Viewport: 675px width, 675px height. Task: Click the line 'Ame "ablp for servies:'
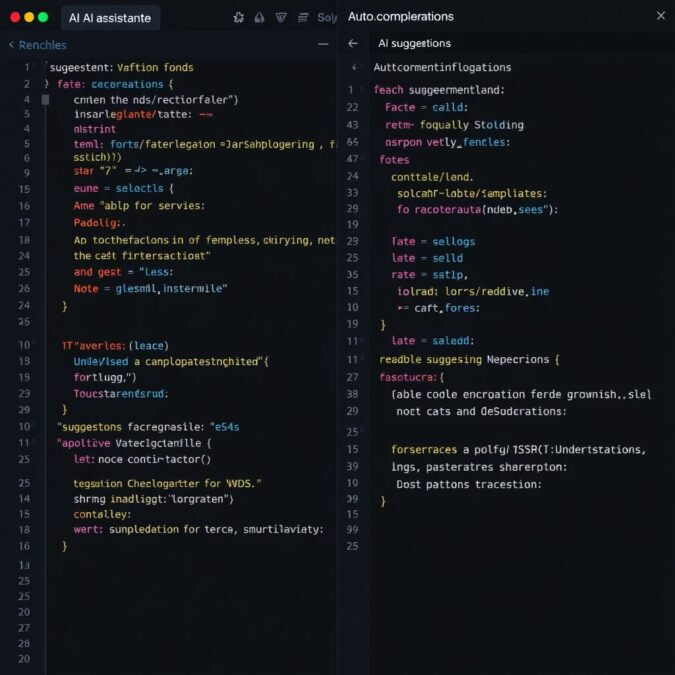point(139,206)
